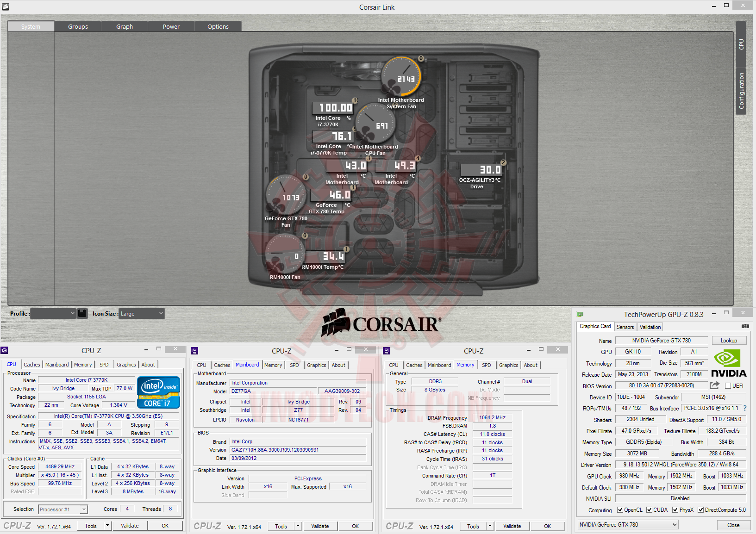Open the Profile dropdown in Corsair Link
Screen dimensions: 756x534
pos(53,313)
